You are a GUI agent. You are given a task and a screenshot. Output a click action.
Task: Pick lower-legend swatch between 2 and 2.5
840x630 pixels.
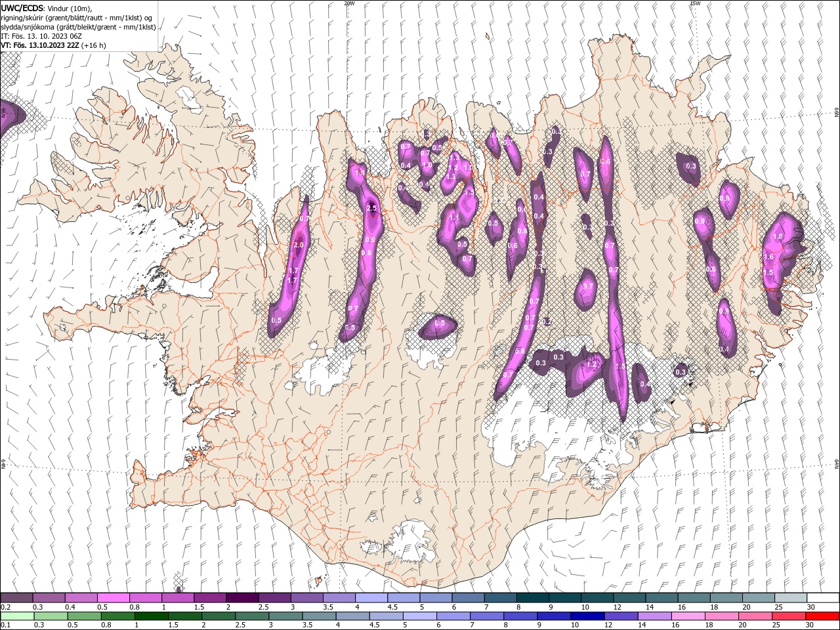point(218,616)
